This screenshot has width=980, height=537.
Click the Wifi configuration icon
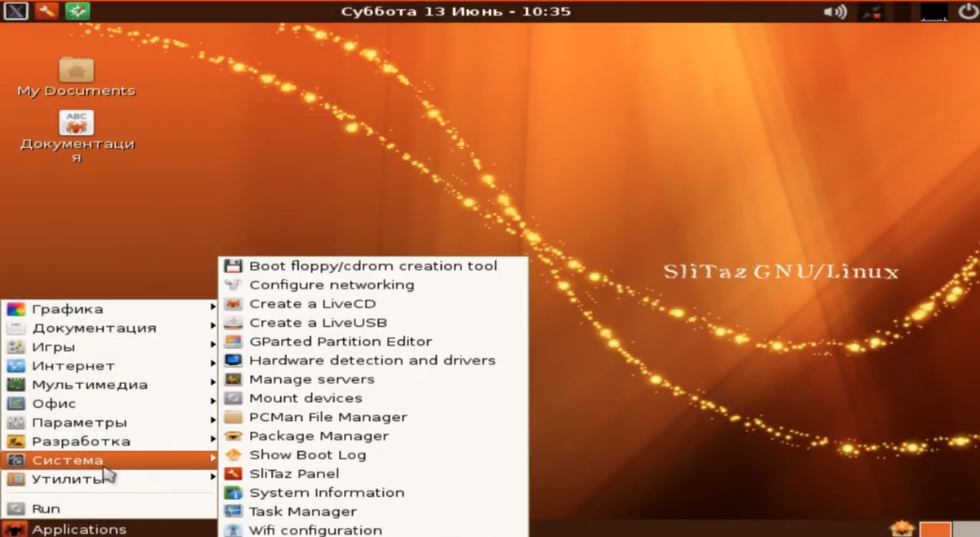(234, 530)
